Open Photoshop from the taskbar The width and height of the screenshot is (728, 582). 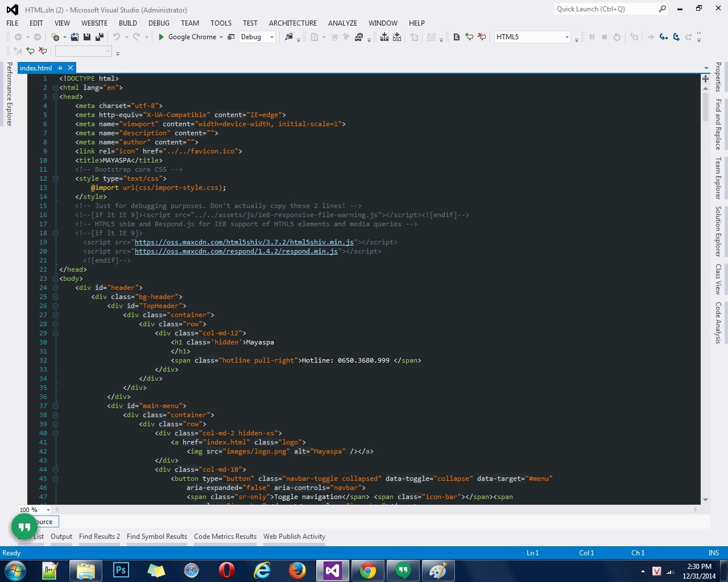pyautogui.click(x=121, y=570)
